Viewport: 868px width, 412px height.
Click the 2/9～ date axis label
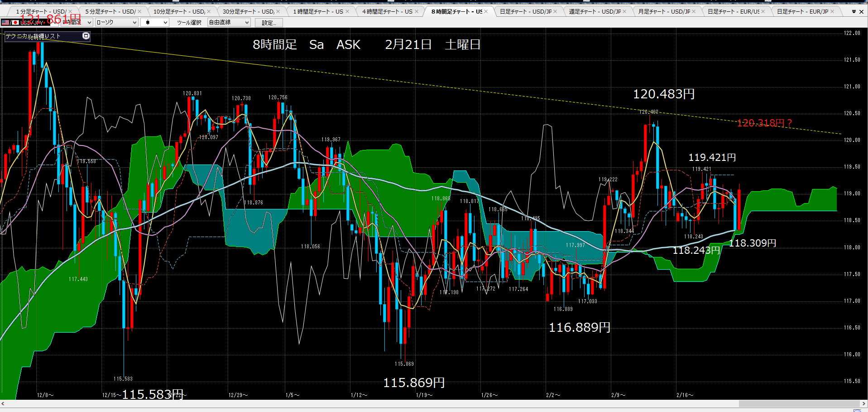click(x=618, y=395)
